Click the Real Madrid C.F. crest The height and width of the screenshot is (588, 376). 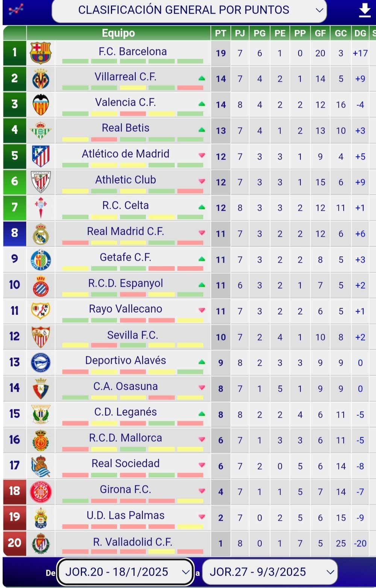[41, 234]
